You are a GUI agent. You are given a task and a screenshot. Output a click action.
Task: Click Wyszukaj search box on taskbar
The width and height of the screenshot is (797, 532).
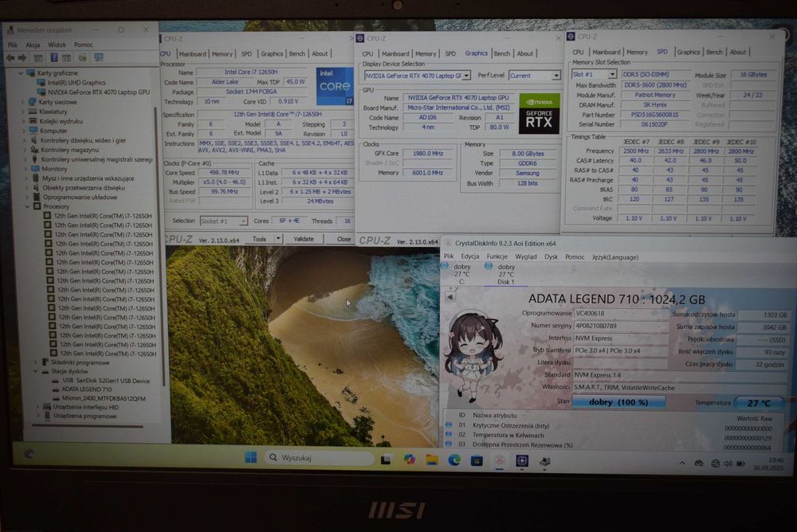click(319, 458)
